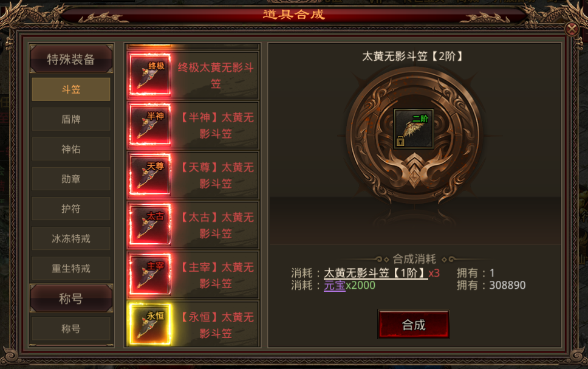The height and width of the screenshot is (369, 588).
Task: Collapse the 特殊装备 category header
Action: pyautogui.click(x=71, y=59)
